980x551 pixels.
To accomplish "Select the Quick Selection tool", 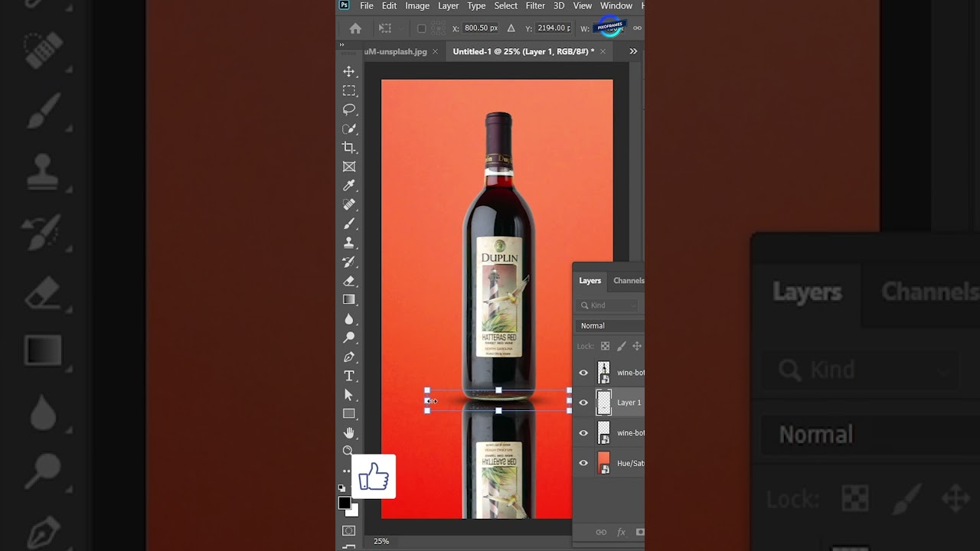I will click(349, 129).
